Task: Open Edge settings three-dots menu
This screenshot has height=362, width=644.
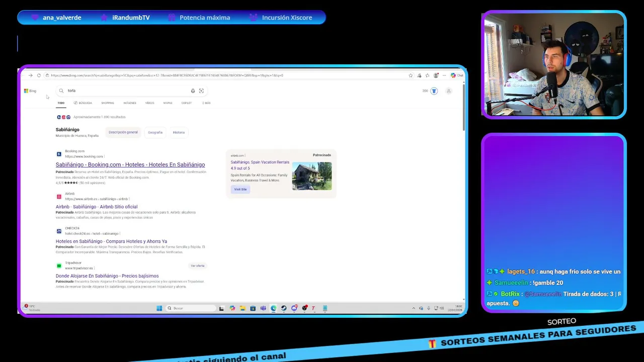Action: [x=444, y=75]
